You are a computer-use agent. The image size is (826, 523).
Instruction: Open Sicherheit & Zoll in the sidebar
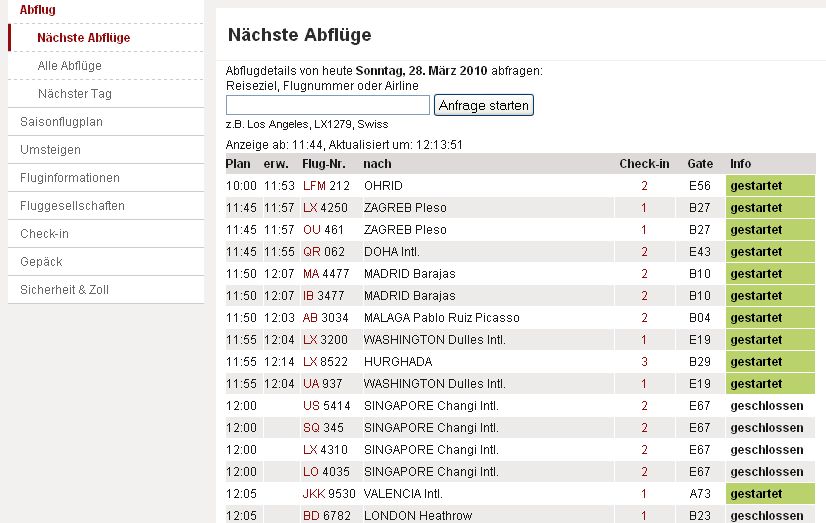pos(64,290)
